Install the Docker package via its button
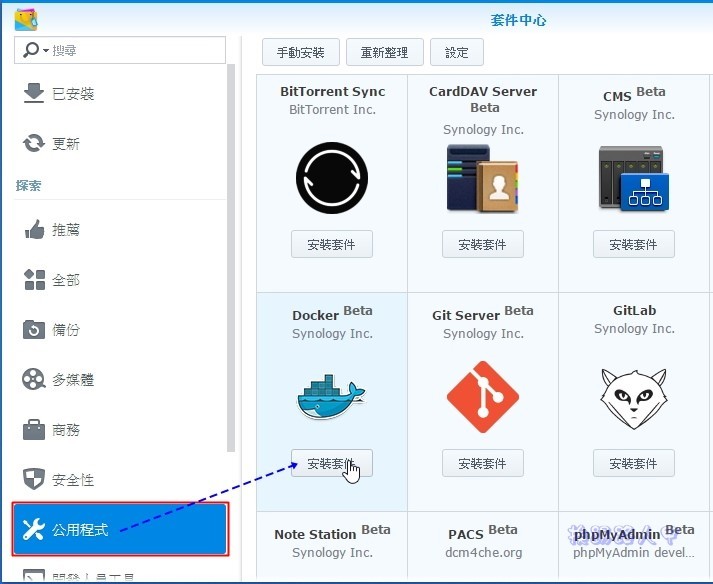Image resolution: width=713 pixels, height=584 pixels. [x=331, y=463]
